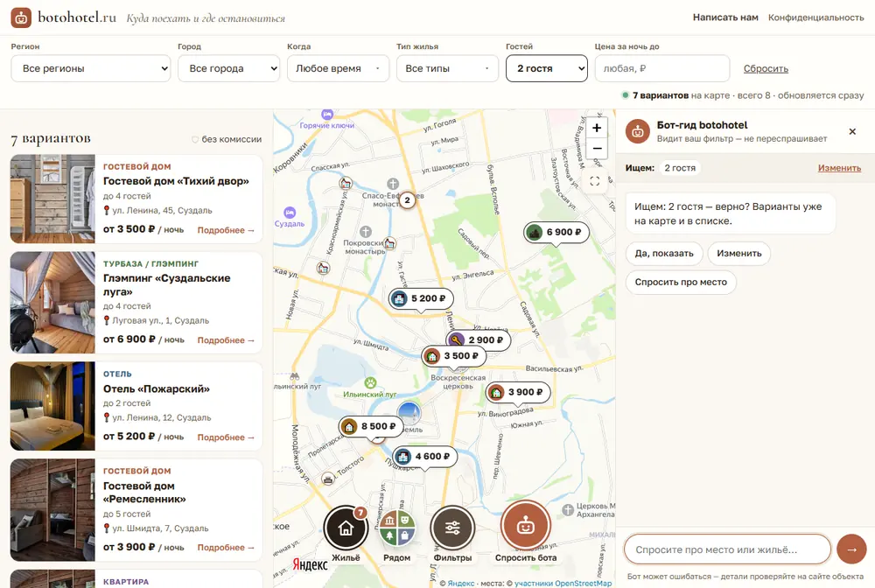
Task: Click the Изменить reply button in chat
Action: pos(738,253)
